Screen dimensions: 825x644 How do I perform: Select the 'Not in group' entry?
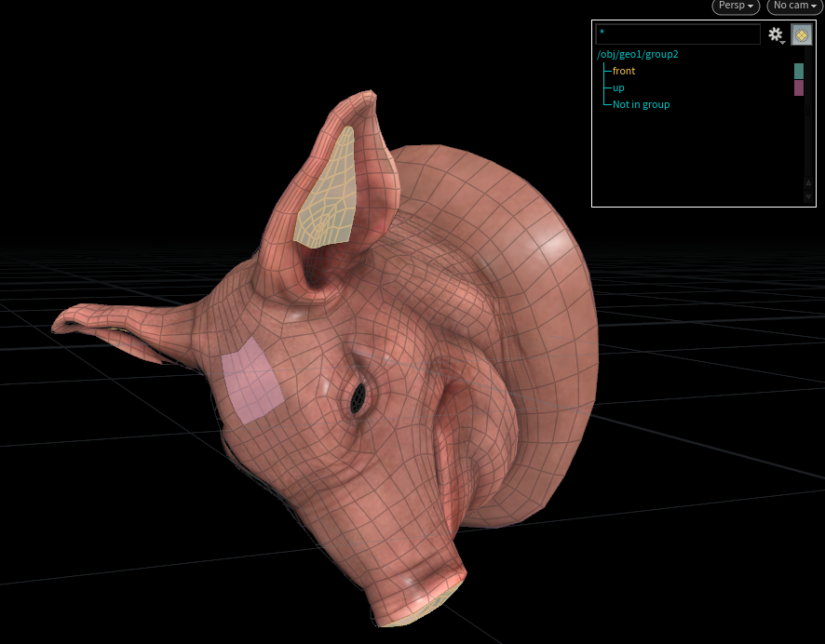point(641,104)
